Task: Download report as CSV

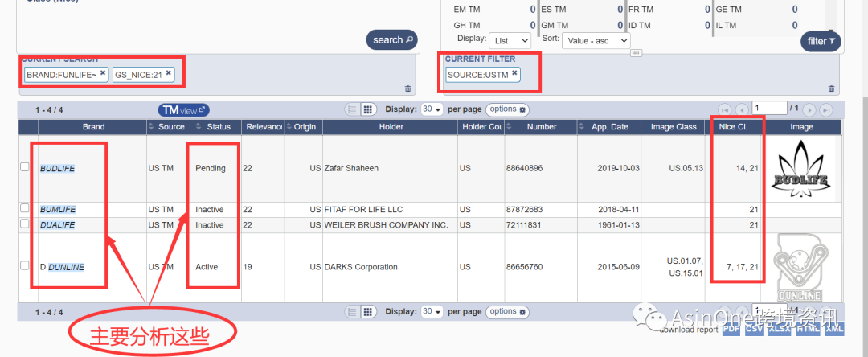Action: tap(753, 329)
